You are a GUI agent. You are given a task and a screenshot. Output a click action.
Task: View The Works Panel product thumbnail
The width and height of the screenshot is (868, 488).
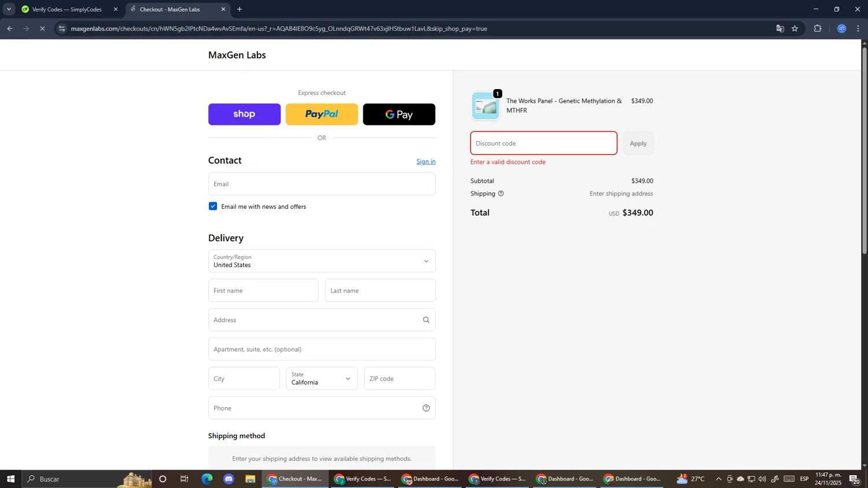click(x=486, y=106)
